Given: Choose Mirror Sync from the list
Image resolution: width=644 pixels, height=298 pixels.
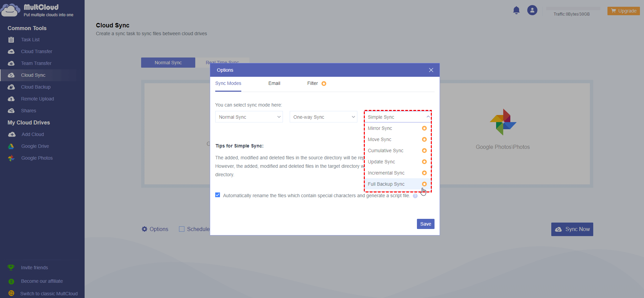Looking at the screenshot, I should (398, 128).
